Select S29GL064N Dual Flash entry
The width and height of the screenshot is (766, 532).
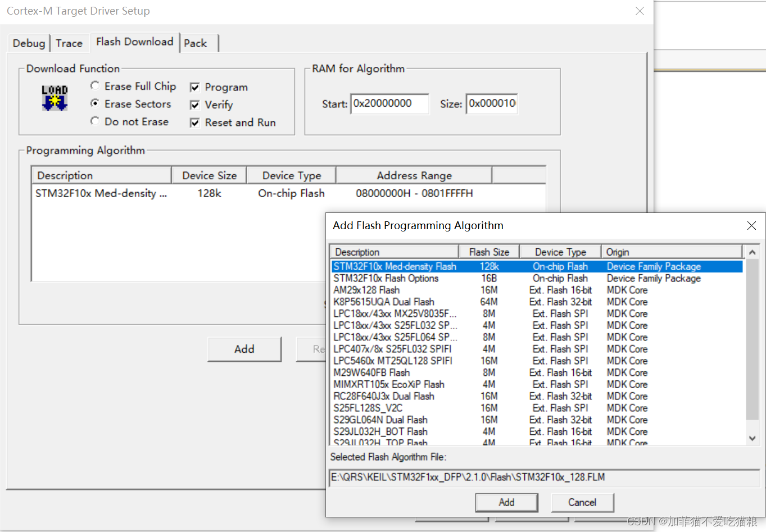(537, 420)
